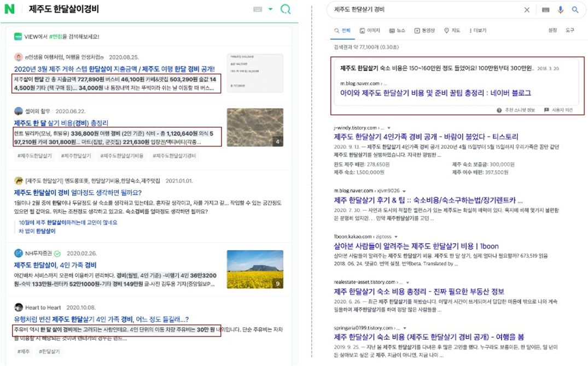Open 유행처럼 번진 제주도 한달살기 4인 가족 경비 link
The image size is (588, 366).
[101, 320]
